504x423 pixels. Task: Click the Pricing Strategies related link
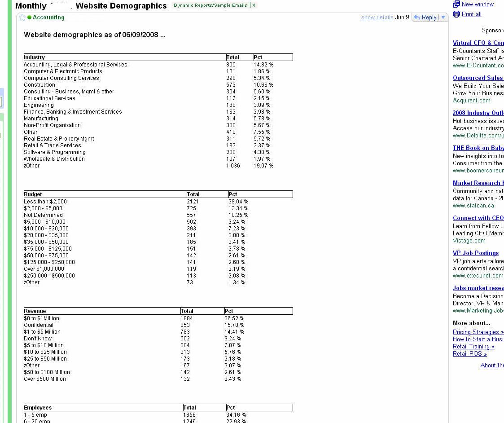point(478,332)
